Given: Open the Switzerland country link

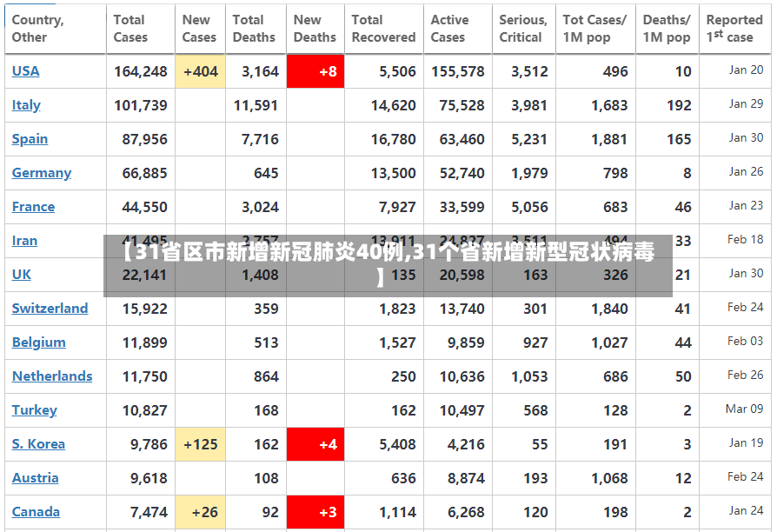Looking at the screenshot, I should pyautogui.click(x=50, y=309).
